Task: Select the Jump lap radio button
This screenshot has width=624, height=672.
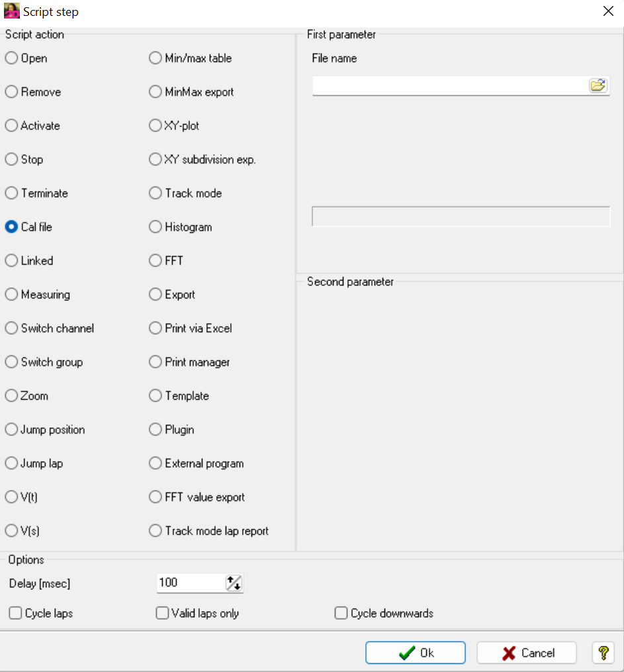Action: [x=11, y=463]
